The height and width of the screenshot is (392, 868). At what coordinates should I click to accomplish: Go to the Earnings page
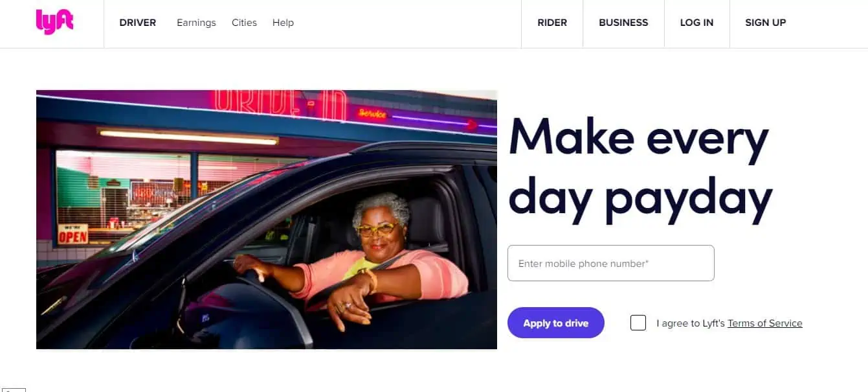click(x=196, y=23)
